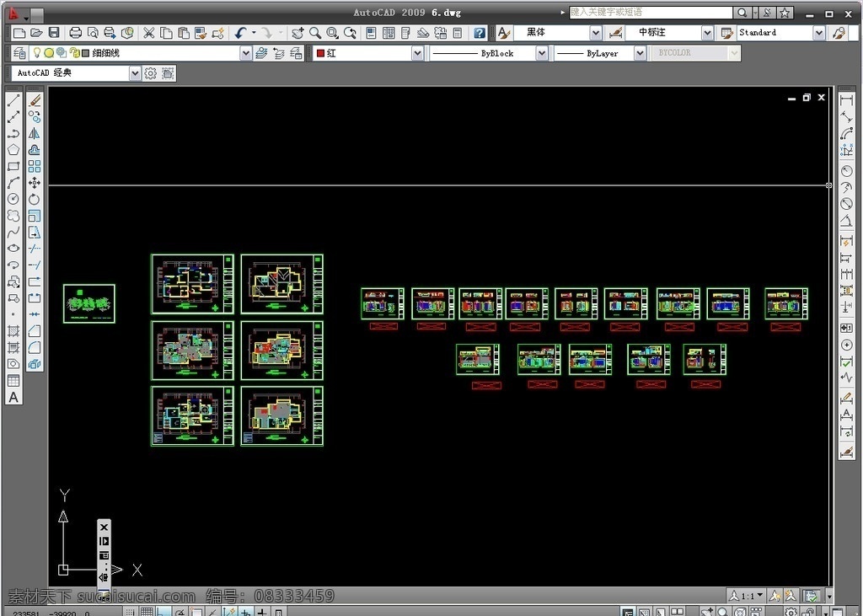Toggle layer freeze sun icon
Image resolution: width=863 pixels, height=616 pixels.
(x=49, y=53)
